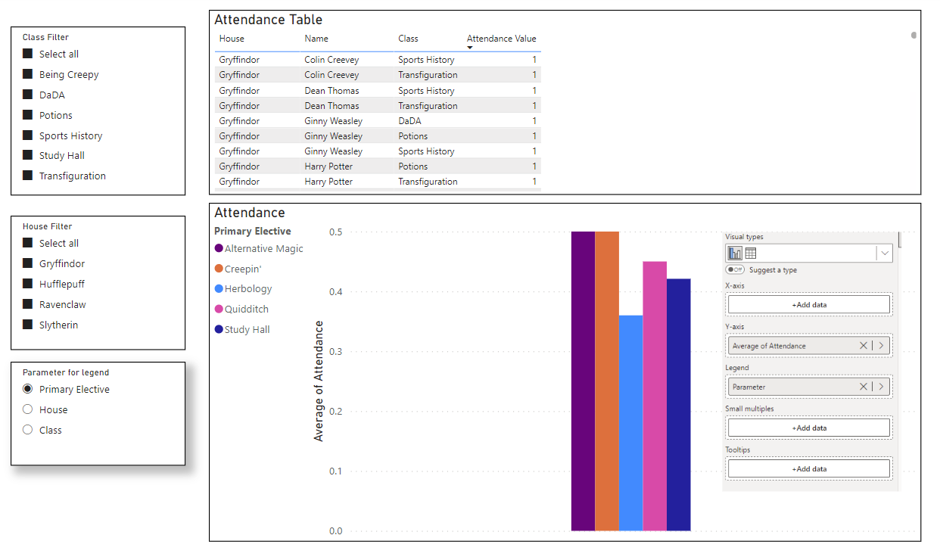Select House legend parameter radio
Screen dimensions: 940x560
[x=28, y=409]
